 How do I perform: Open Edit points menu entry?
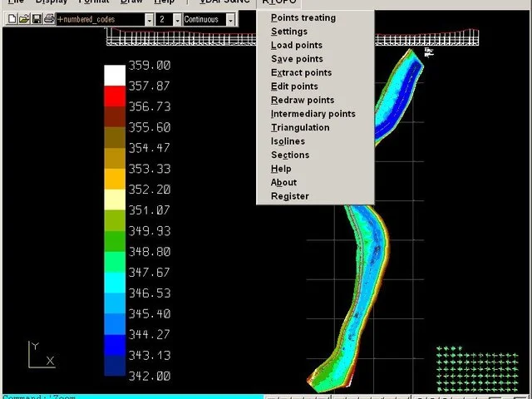[294, 86]
